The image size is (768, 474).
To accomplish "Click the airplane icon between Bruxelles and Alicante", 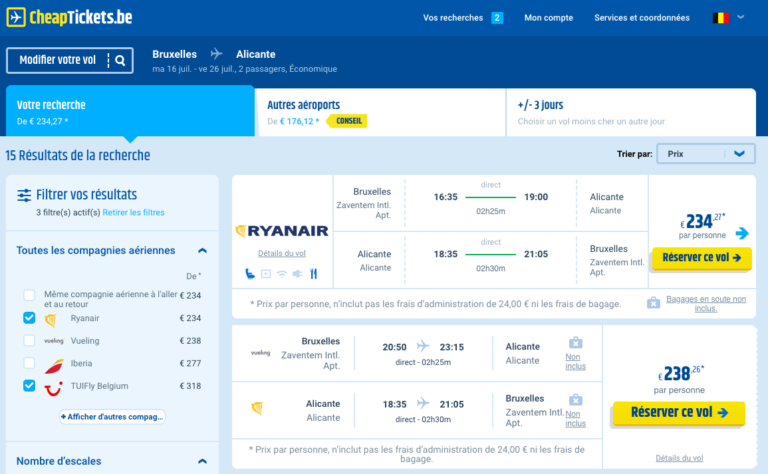I will (x=216, y=53).
